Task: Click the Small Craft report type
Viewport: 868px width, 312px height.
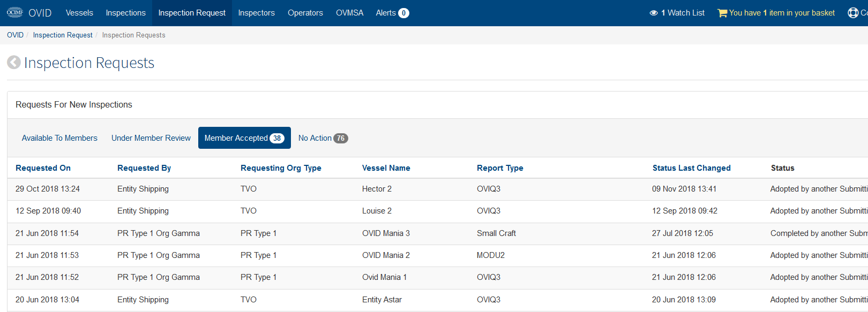Action: 496,233
